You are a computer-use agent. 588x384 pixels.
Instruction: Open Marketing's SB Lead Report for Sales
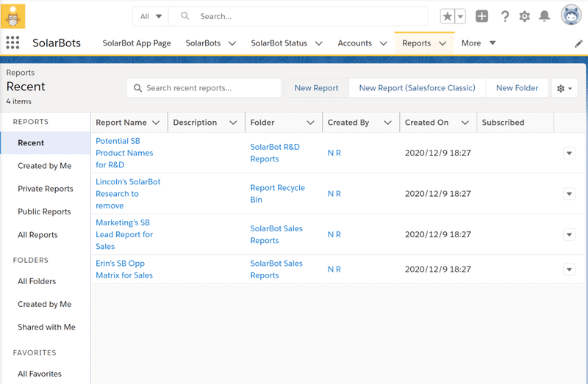[124, 234]
